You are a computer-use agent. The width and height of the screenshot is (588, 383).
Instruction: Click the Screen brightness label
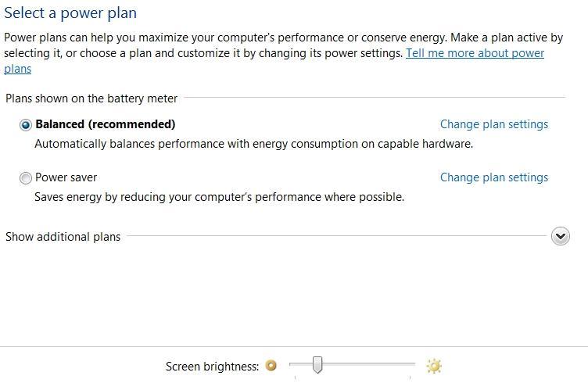tap(212, 367)
